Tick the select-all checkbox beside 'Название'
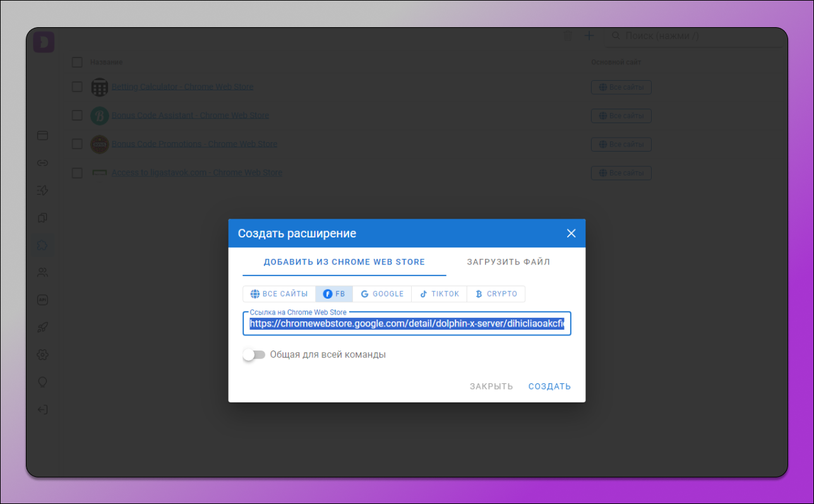Image resolution: width=814 pixels, height=504 pixels. pos(77,62)
